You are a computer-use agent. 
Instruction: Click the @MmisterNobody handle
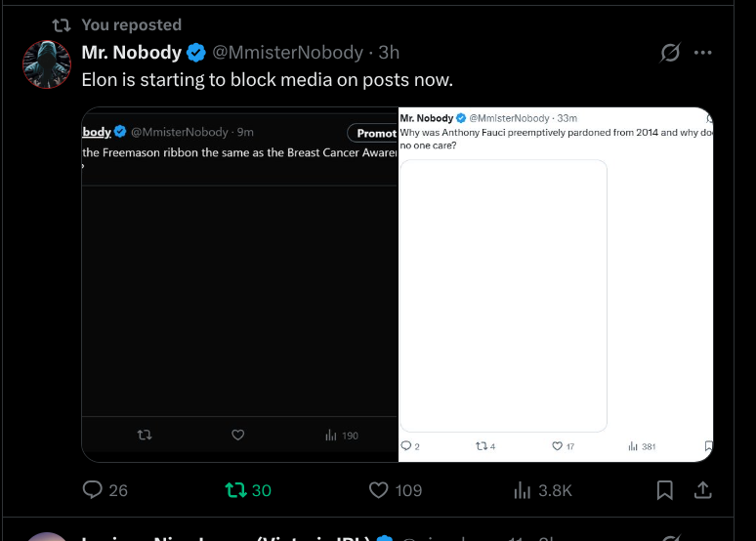tap(287, 53)
